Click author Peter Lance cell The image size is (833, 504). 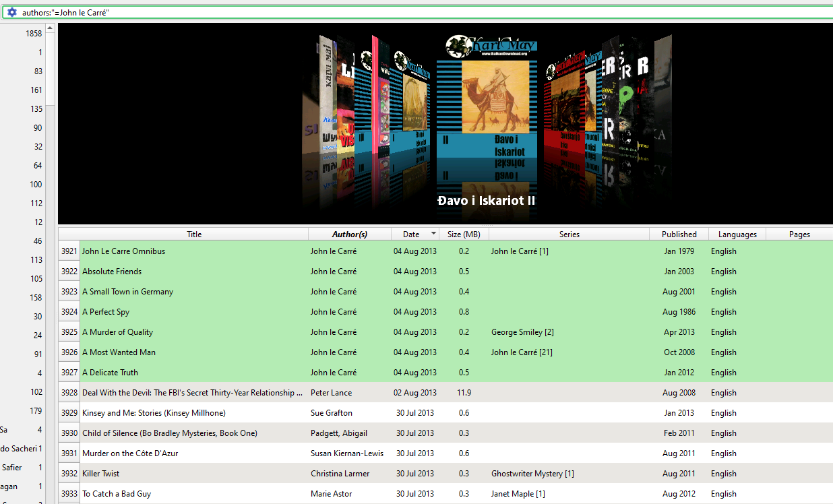[331, 393]
